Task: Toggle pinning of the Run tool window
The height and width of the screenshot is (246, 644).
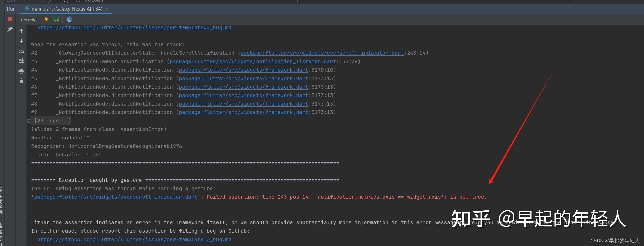Action: (10, 29)
